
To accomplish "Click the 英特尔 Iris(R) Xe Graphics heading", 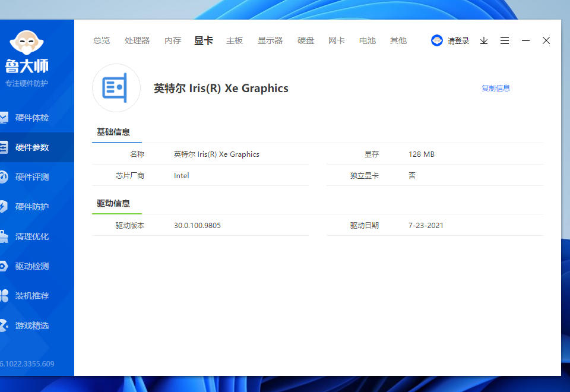I will 221,88.
